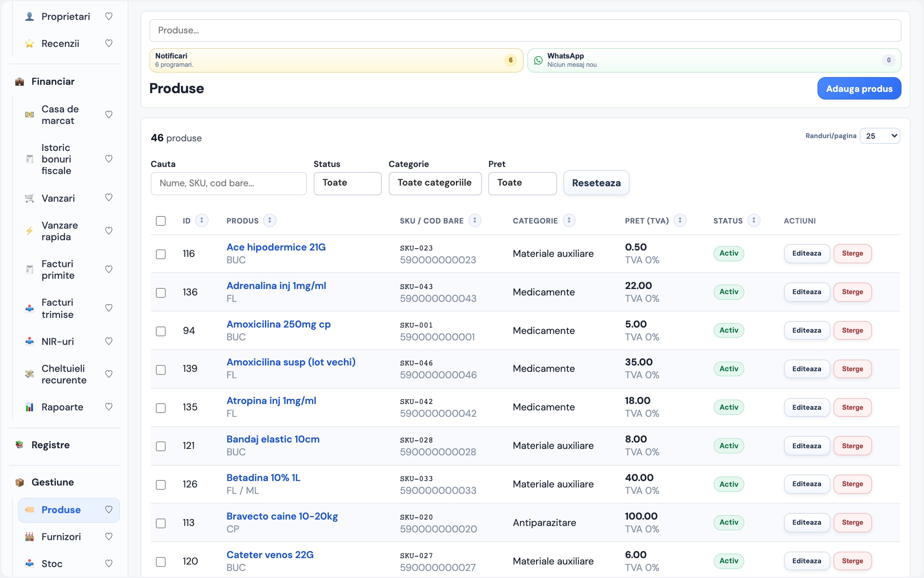Click the heart next to Produse

[x=109, y=510]
